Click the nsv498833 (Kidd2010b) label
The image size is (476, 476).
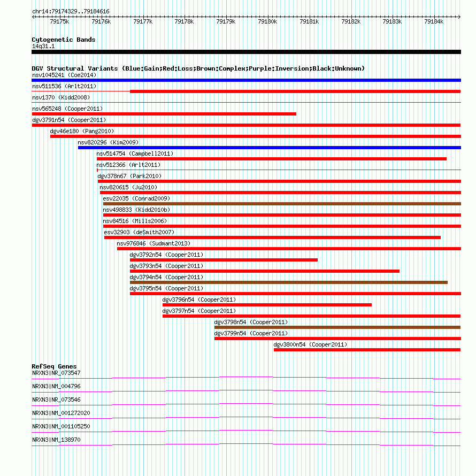(x=136, y=210)
